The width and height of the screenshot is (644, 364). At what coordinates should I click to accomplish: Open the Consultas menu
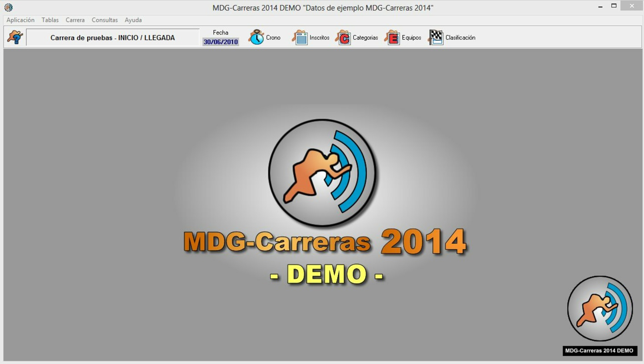click(x=105, y=20)
